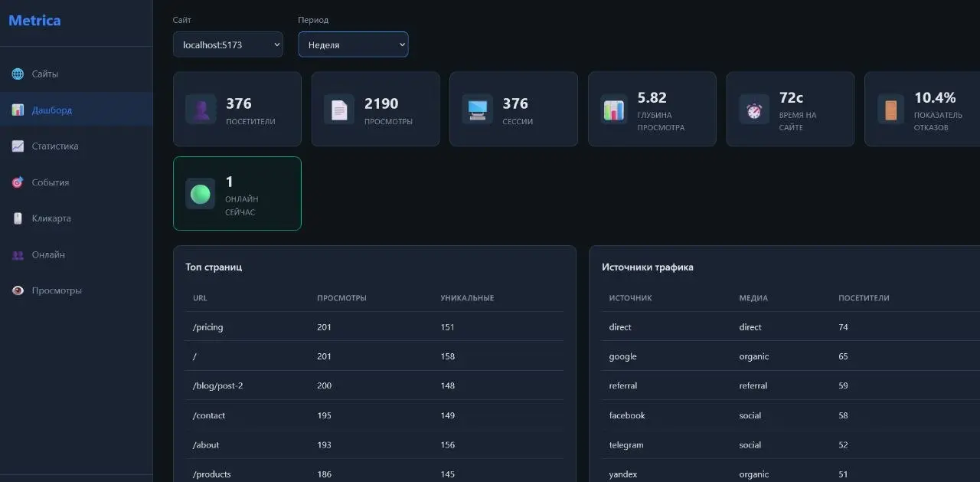Click the telegram source row
Image resolution: width=980 pixels, height=482 pixels.
pyautogui.click(x=791, y=444)
